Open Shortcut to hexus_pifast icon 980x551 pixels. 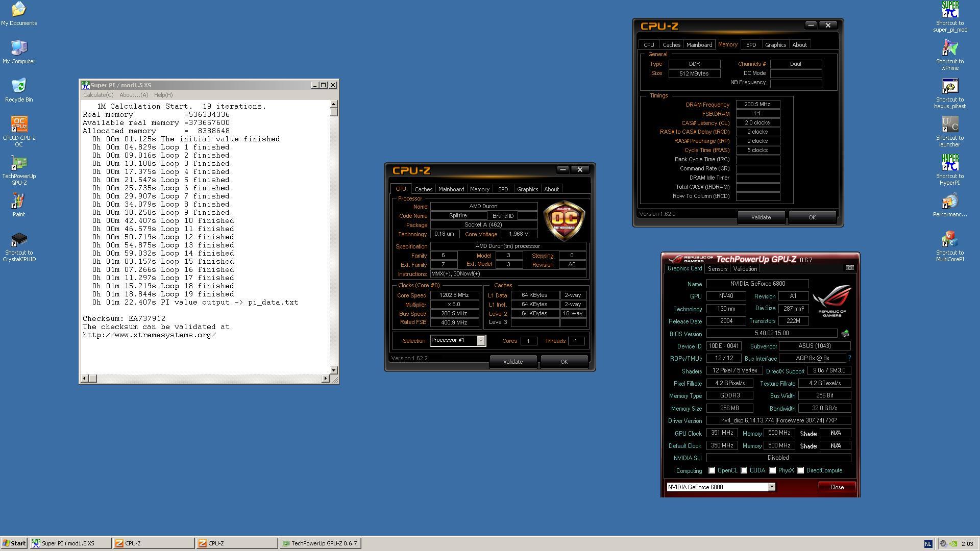coord(950,93)
